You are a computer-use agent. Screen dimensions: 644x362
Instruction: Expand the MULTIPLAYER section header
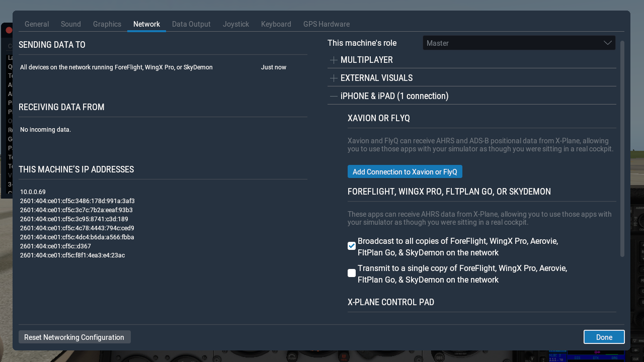(x=366, y=60)
